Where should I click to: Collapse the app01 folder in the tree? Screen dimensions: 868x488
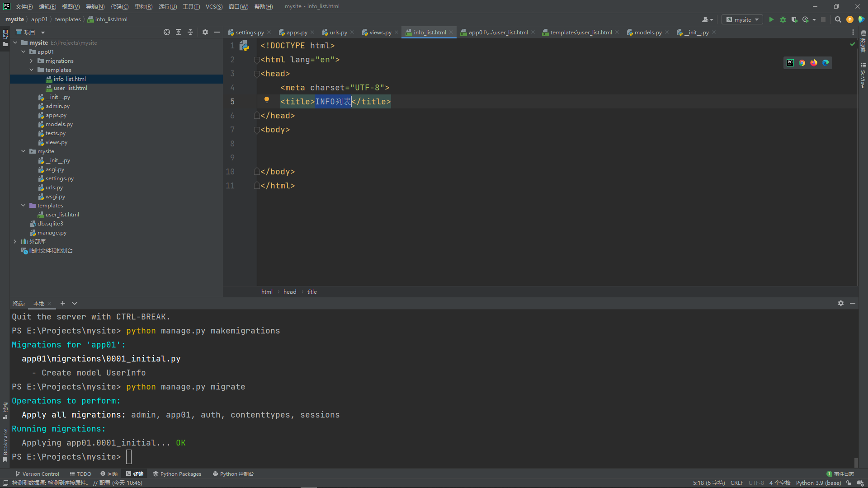tap(24, 52)
